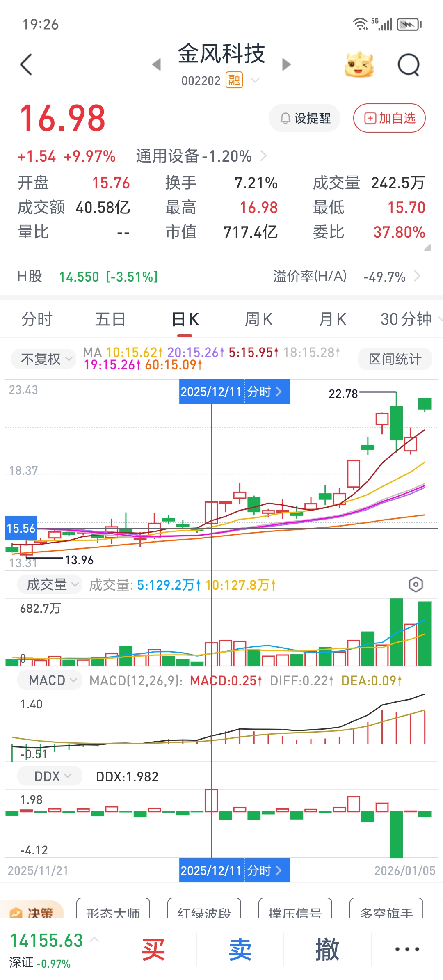
Task: Switch to 月K tab
Action: pyautogui.click(x=332, y=319)
